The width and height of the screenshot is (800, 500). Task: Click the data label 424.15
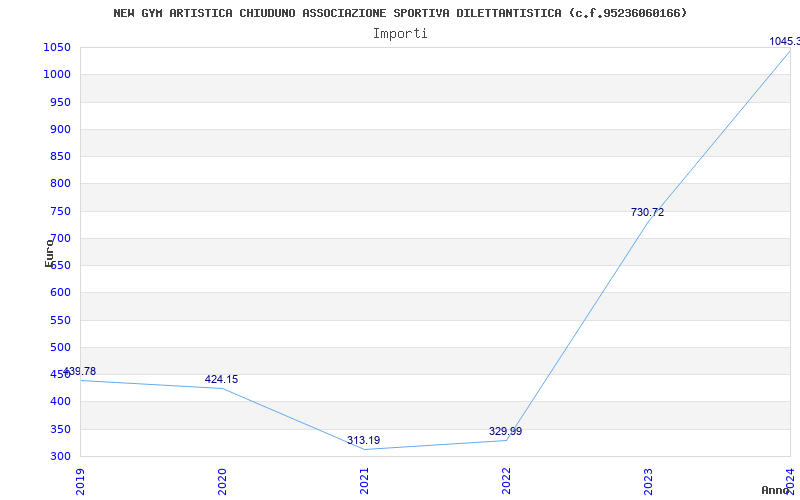click(x=221, y=380)
